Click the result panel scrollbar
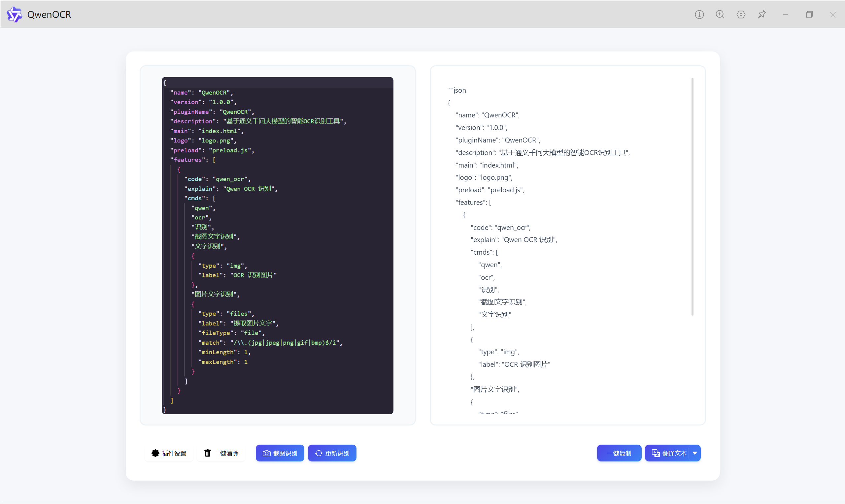 692,197
